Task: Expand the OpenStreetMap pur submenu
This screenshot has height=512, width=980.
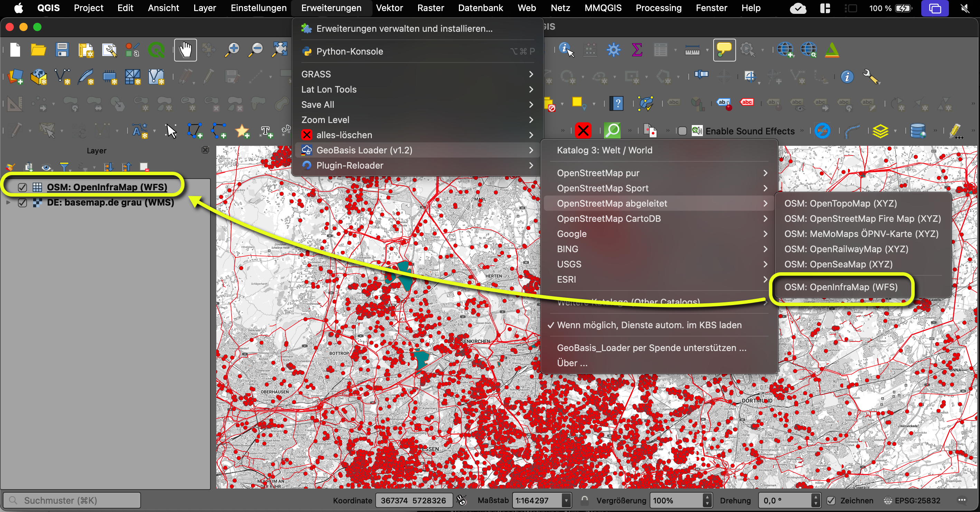Action: coord(659,173)
